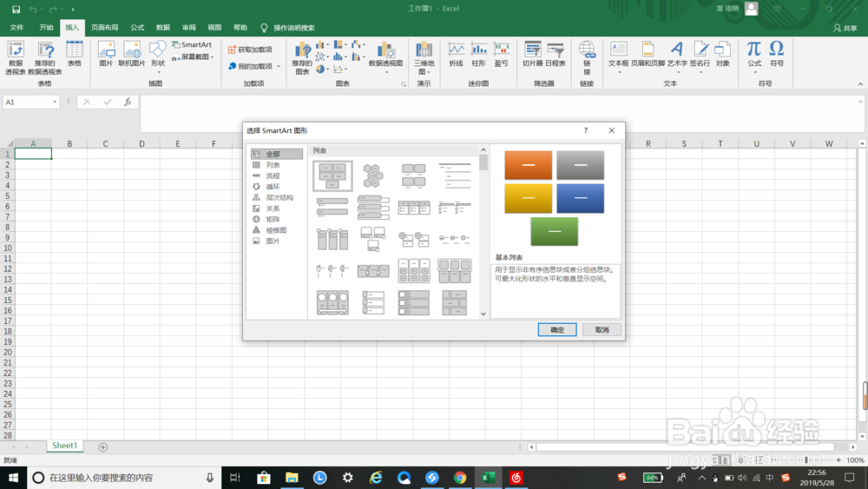Choose the hexagon cluster SmartArt thumbnail
The height and width of the screenshot is (489, 868).
pyautogui.click(x=373, y=176)
